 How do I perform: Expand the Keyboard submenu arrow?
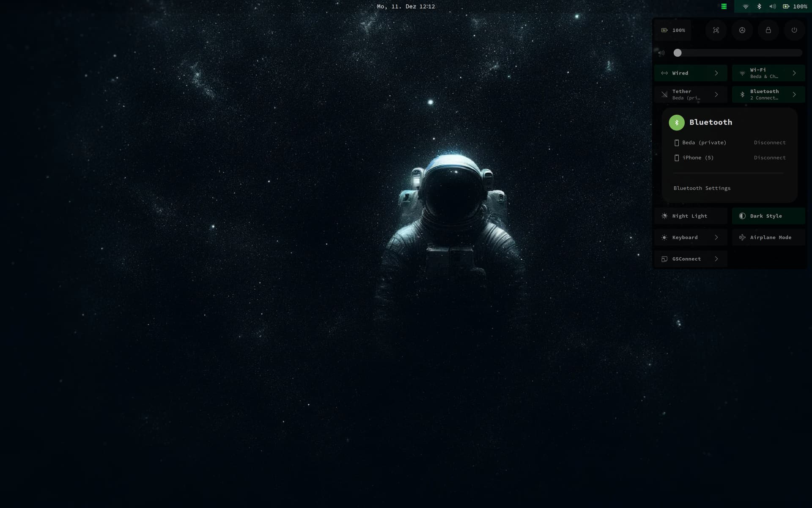(x=716, y=237)
